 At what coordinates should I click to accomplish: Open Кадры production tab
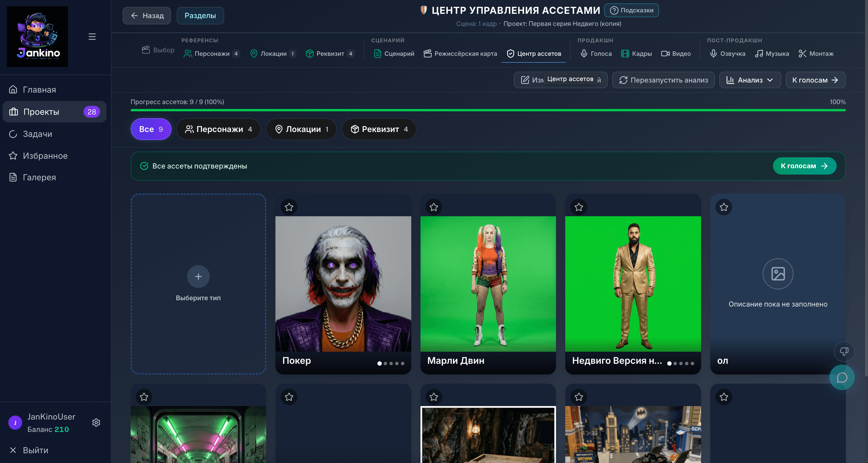pos(636,53)
